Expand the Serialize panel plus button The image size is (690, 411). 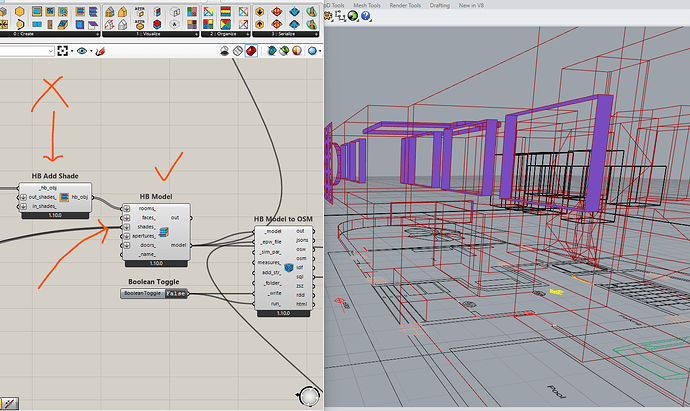pyautogui.click(x=316, y=34)
